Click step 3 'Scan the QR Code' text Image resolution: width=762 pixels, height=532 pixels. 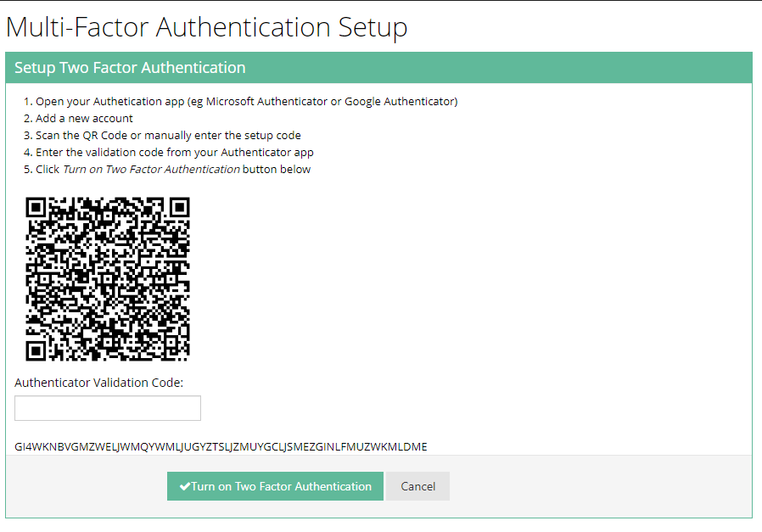click(x=168, y=136)
